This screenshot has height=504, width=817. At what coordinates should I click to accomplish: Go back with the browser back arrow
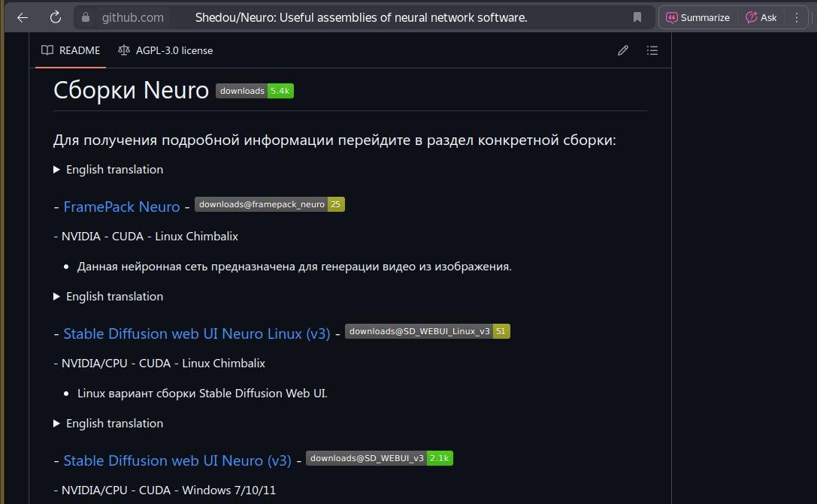(23, 18)
